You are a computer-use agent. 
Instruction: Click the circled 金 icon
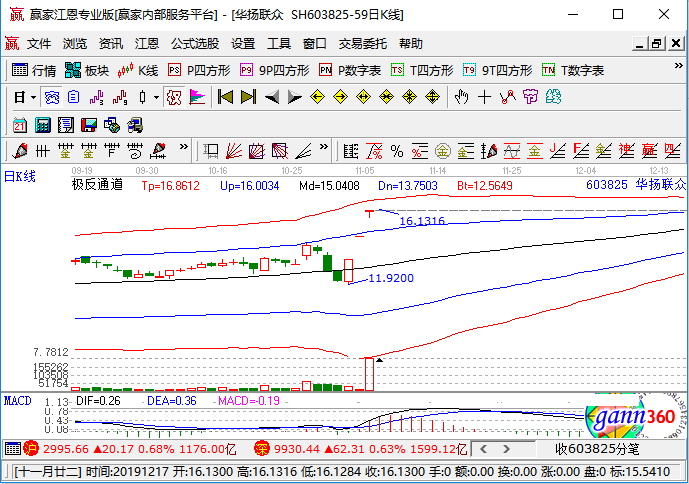click(442, 151)
